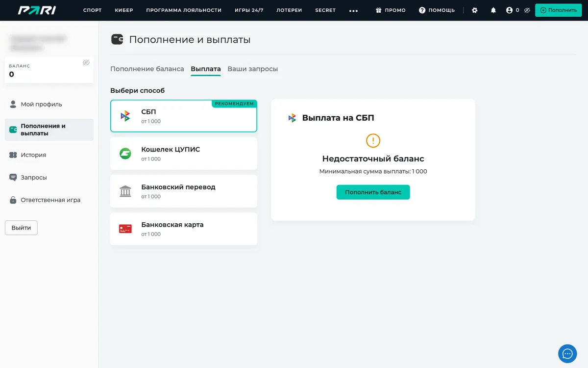
Task: Select Пополнения и выплаты sidebar item
Action: [49, 130]
